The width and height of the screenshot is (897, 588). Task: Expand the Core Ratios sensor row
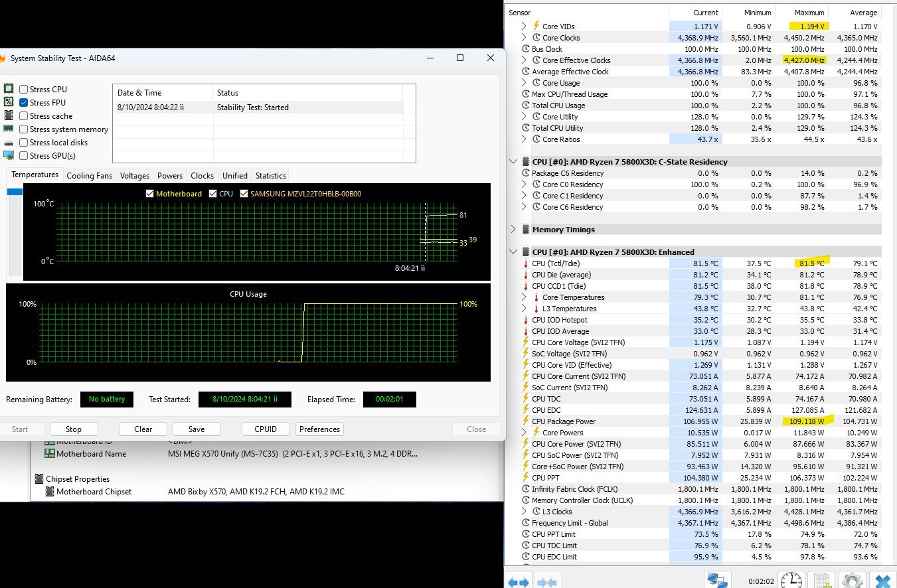tap(524, 139)
